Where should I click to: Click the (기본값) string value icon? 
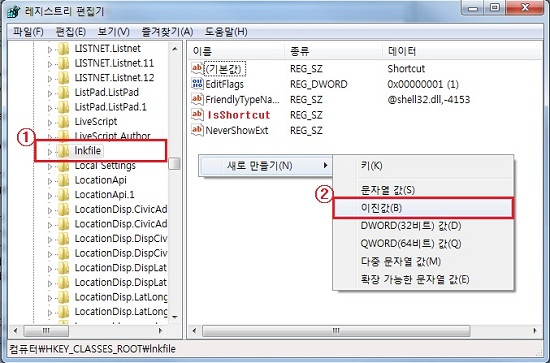pyautogui.click(x=197, y=68)
